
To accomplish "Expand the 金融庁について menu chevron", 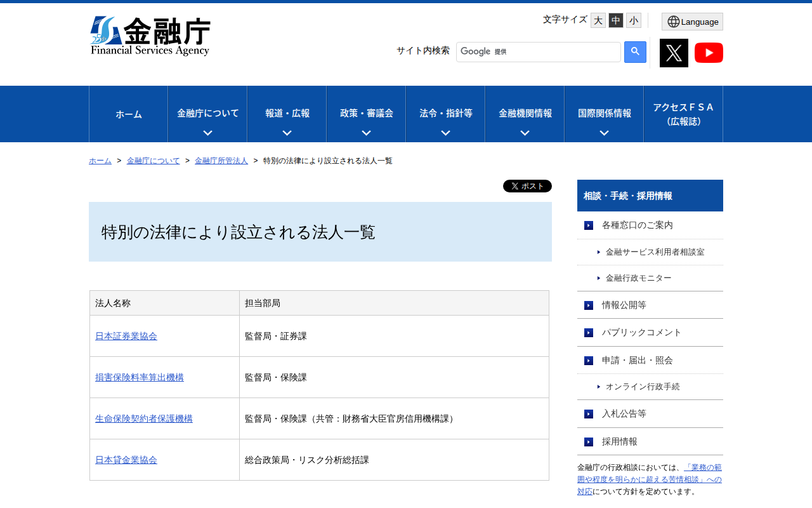I will coord(207,133).
